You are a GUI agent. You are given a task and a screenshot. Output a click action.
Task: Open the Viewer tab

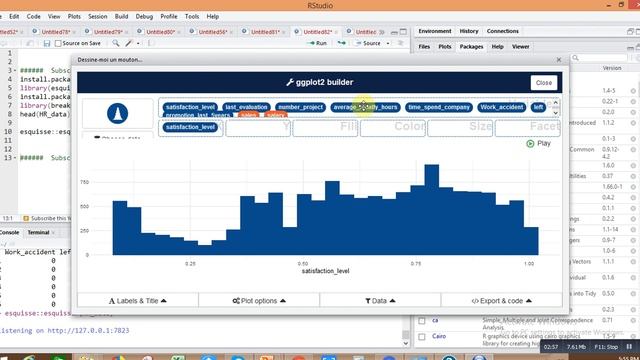tap(520, 47)
